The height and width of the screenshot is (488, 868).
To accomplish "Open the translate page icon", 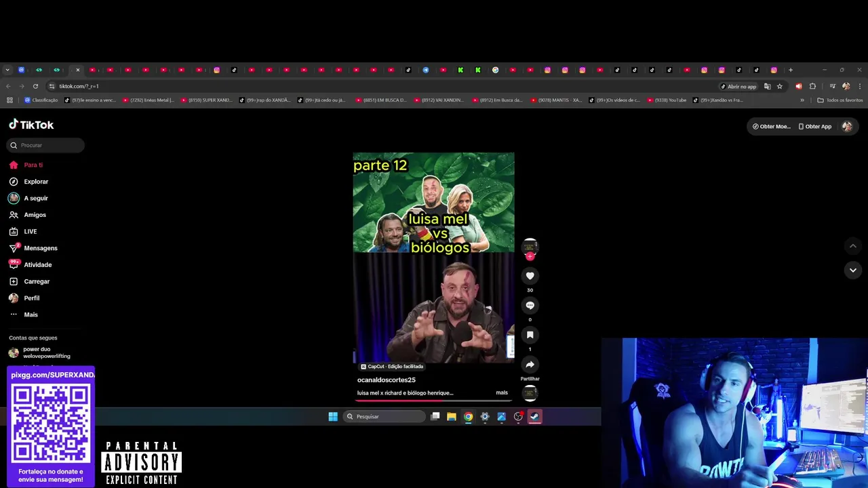I will 767,86.
